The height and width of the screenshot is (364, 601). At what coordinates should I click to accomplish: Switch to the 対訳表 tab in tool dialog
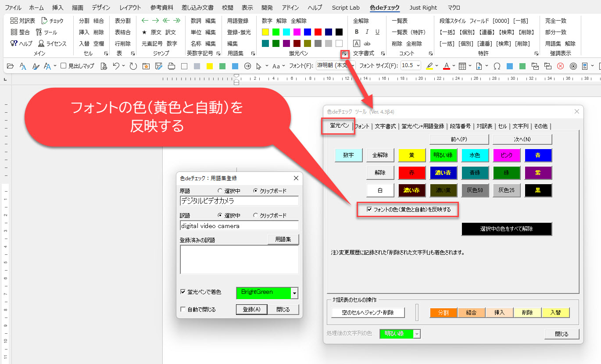(484, 126)
